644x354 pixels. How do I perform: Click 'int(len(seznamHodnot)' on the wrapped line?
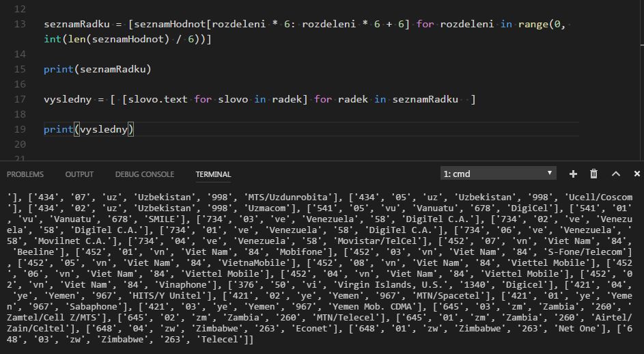(107, 39)
